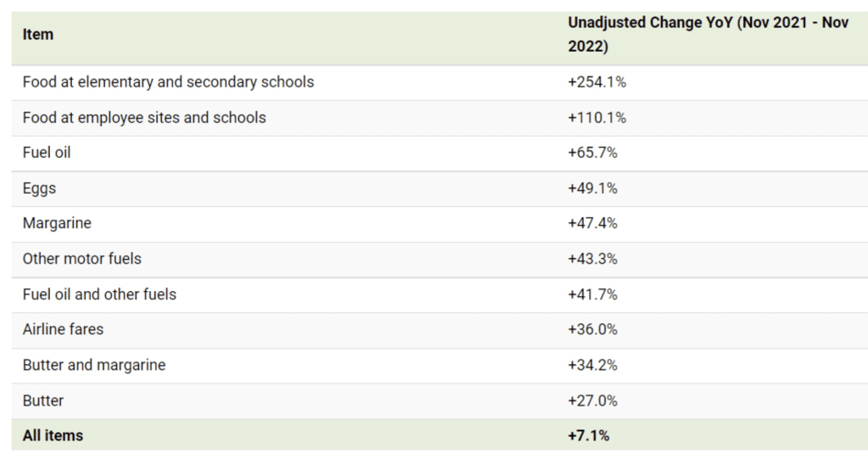Screen dimensions: 868x459
Task: Select the +65.7% value
Action: [593, 153]
